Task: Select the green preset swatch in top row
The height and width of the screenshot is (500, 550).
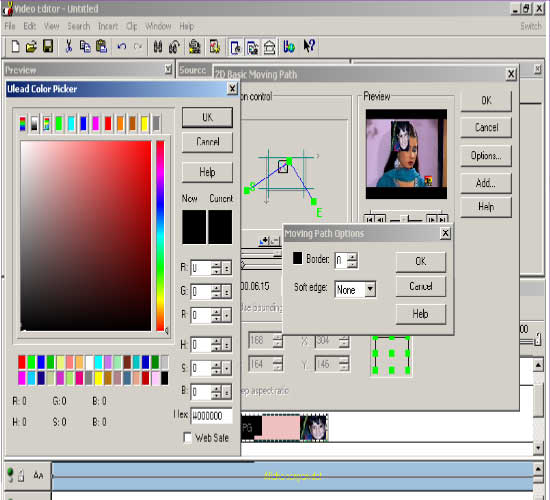Action: point(59,124)
